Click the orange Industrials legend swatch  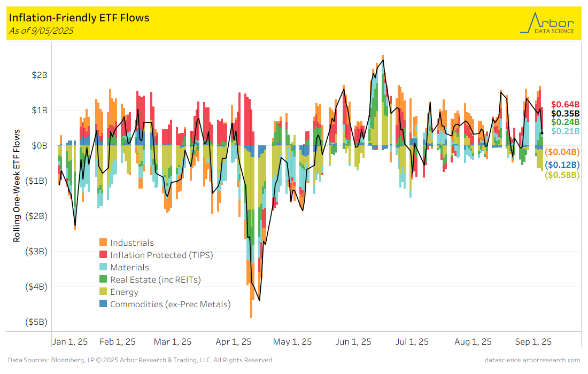[x=104, y=243]
